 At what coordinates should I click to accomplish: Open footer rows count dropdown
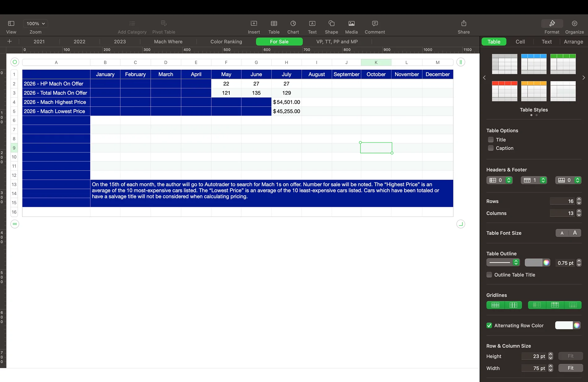(x=568, y=180)
